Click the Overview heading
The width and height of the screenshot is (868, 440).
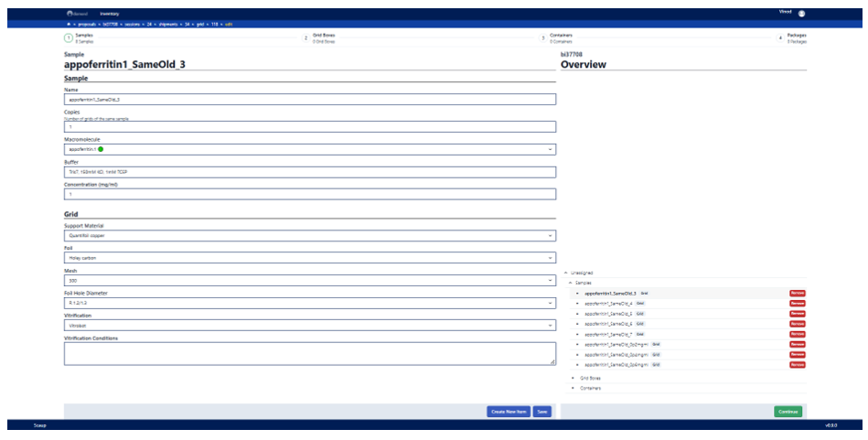click(583, 64)
